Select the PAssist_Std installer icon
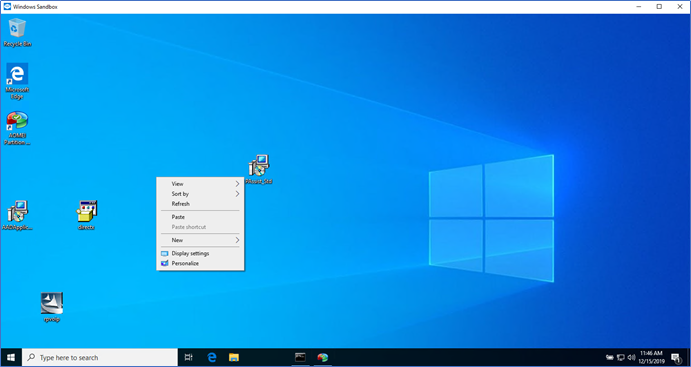 pos(259,170)
